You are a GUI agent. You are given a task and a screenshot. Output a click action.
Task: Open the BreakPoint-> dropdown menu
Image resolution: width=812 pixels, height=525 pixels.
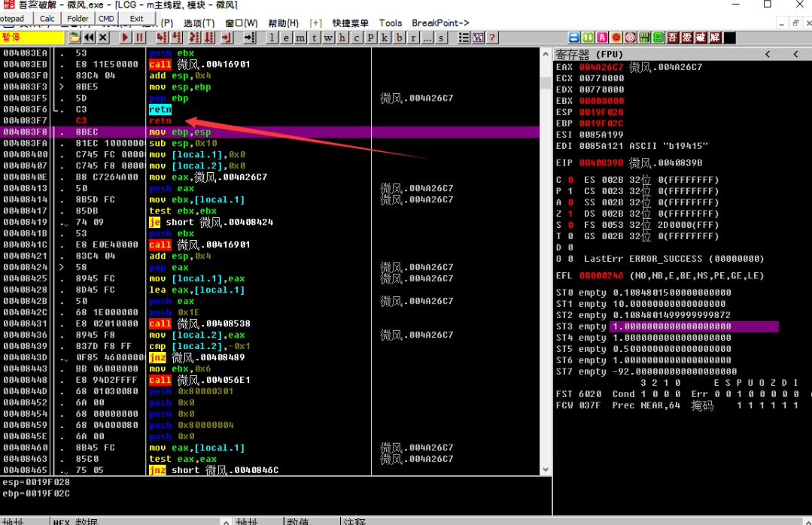point(440,23)
